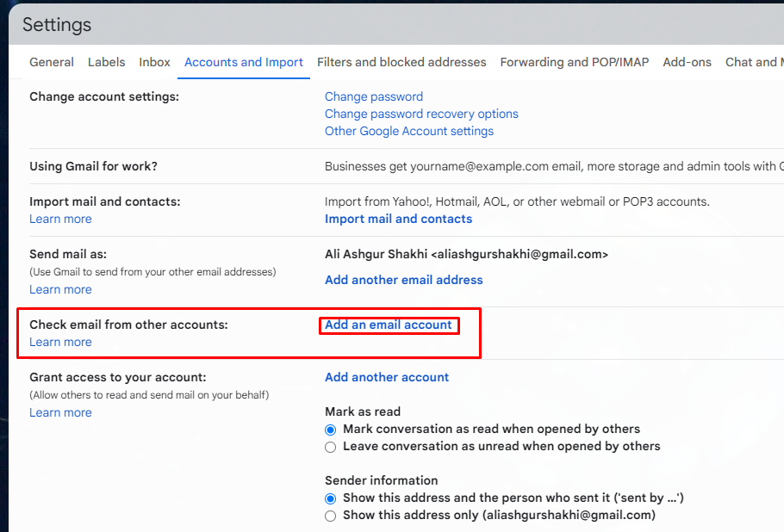Screen dimensions: 784x532
Task: Choose Show this address only option
Action: (330, 516)
